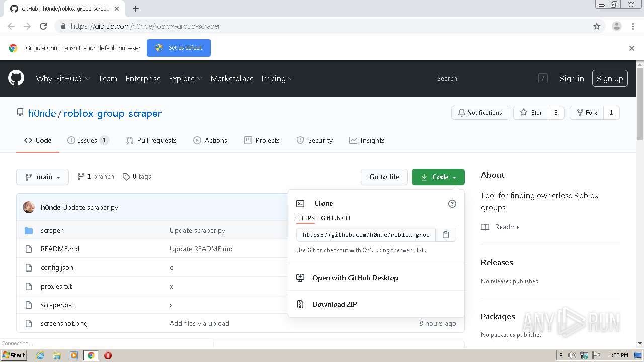Open a new browser tab

click(136, 9)
